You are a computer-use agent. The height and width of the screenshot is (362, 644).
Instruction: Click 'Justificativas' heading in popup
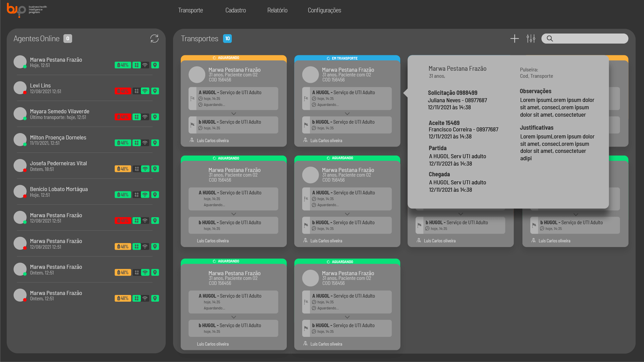537,128
